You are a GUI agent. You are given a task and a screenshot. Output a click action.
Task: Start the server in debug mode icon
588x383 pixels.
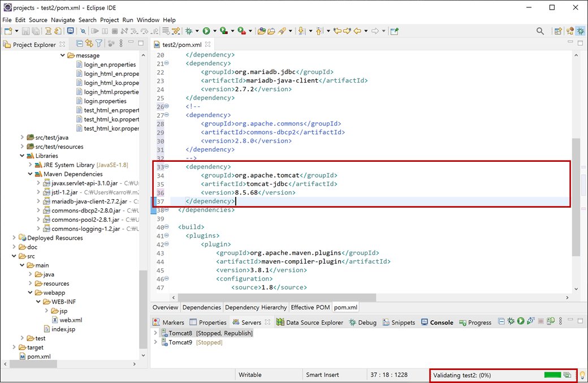click(511, 321)
